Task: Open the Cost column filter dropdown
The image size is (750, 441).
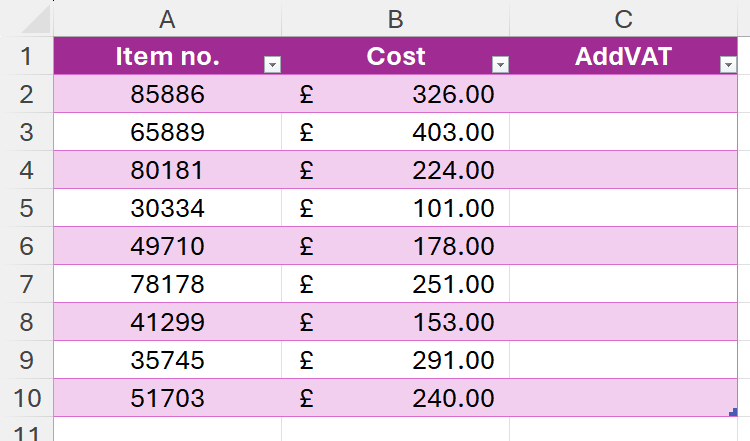Action: (x=501, y=65)
